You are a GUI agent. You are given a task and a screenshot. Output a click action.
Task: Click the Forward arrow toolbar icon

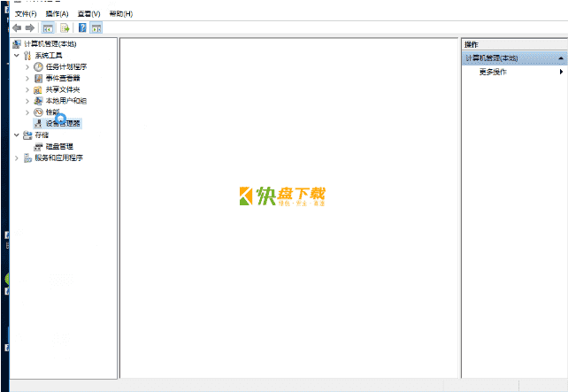point(30,28)
